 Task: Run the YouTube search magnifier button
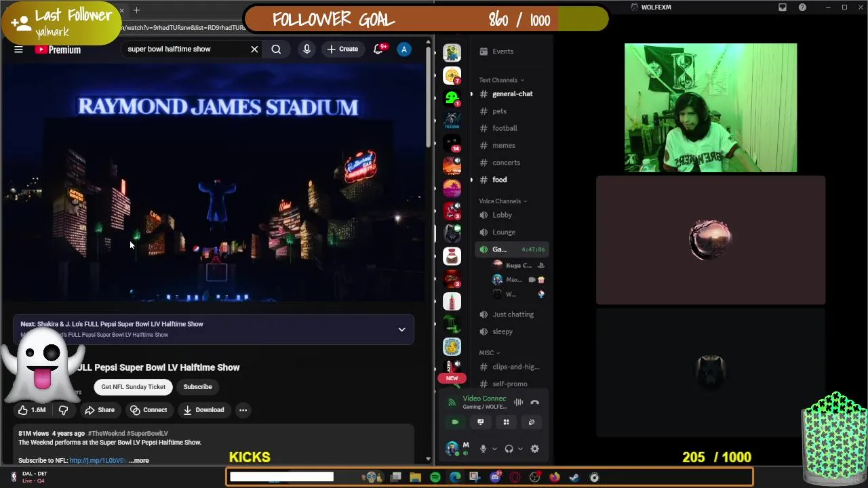[x=276, y=49]
